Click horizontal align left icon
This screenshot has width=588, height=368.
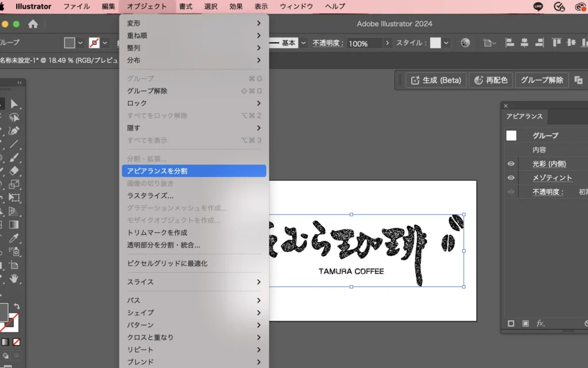509,43
